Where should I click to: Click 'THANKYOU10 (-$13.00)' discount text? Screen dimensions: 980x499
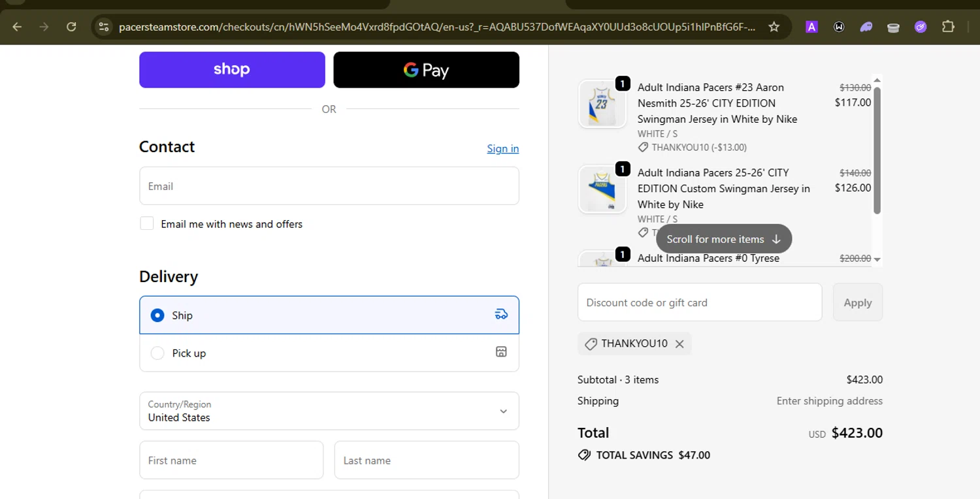coord(699,148)
